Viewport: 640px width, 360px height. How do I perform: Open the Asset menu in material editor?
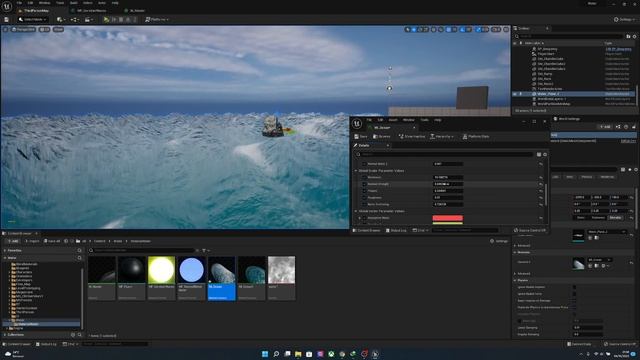click(x=393, y=120)
